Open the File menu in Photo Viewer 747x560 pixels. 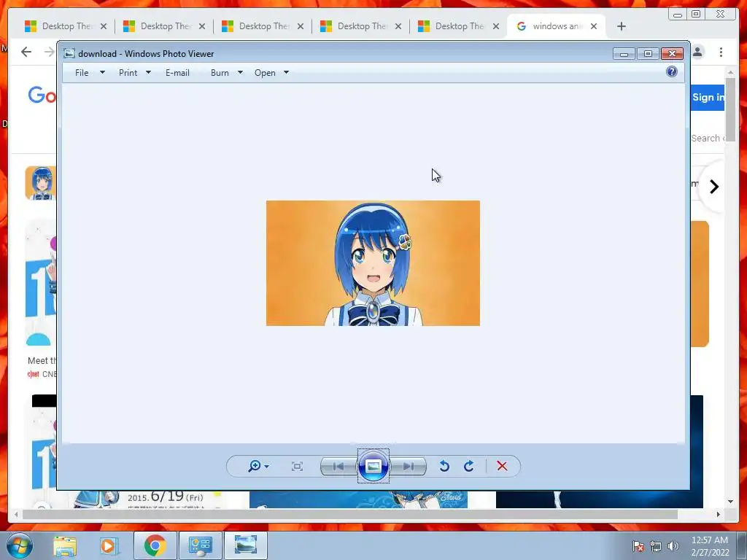(82, 73)
